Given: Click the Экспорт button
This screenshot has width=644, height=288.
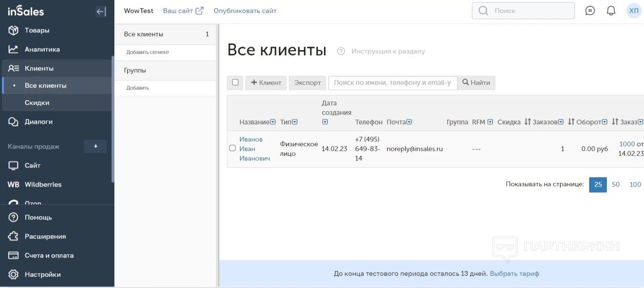Looking at the screenshot, I should click(307, 83).
